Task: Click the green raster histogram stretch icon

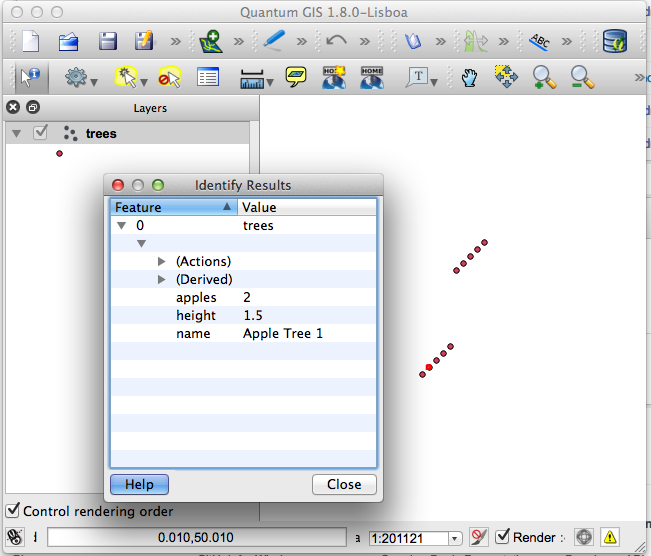Action: click(x=475, y=41)
